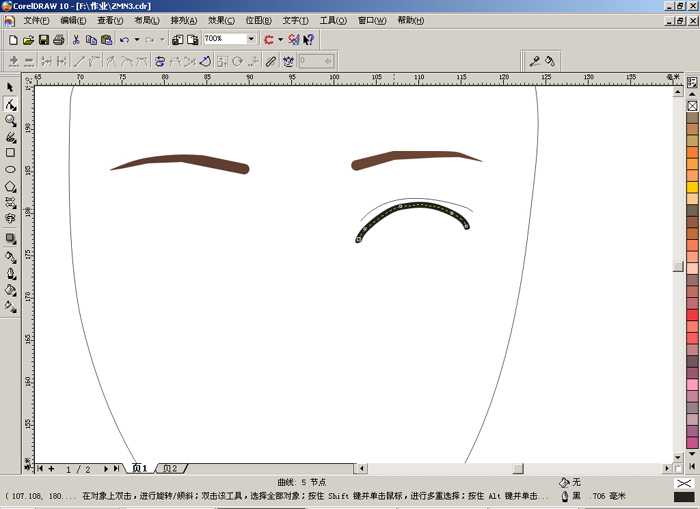
Task: Click the paintbucket icon on property bar
Action: click(x=550, y=61)
